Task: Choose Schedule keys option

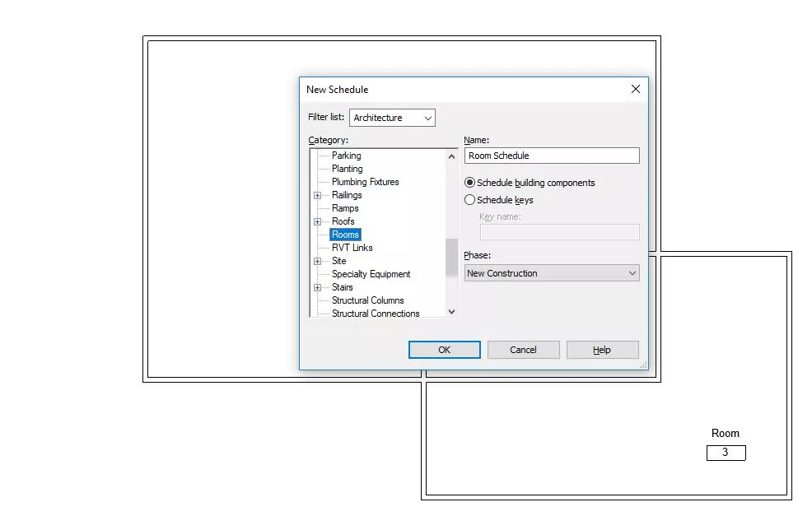Action: click(x=499, y=200)
